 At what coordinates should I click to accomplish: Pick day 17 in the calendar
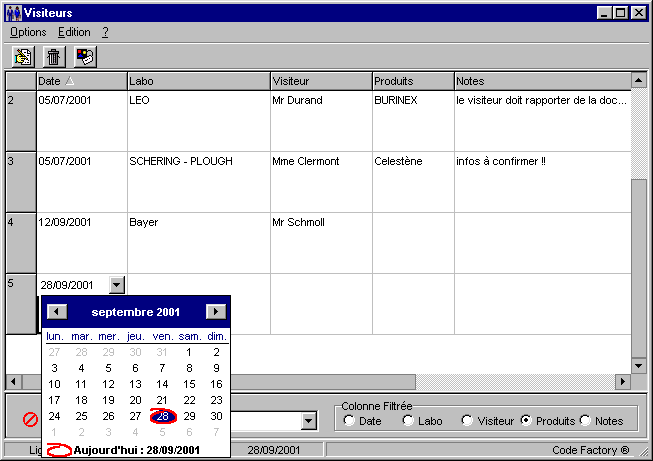54,400
